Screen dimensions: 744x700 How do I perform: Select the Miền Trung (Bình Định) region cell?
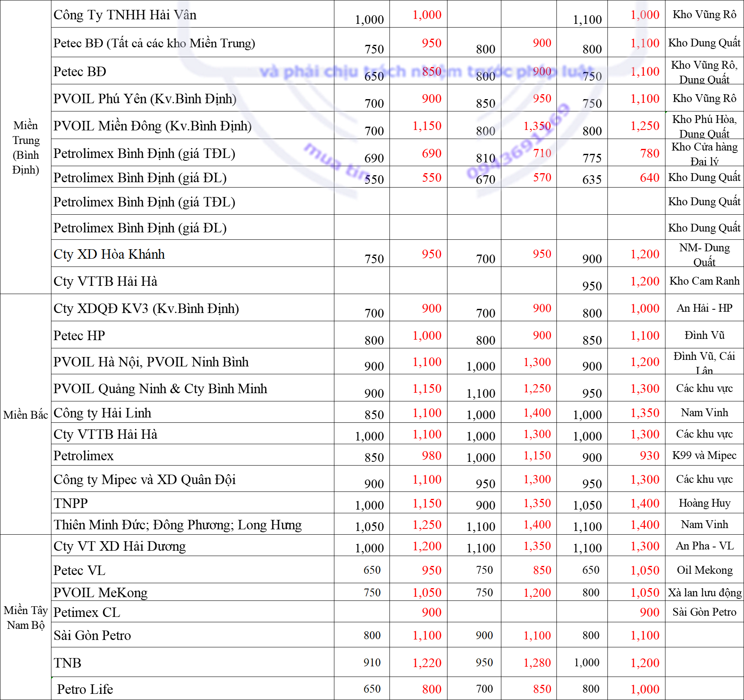pos(26,147)
